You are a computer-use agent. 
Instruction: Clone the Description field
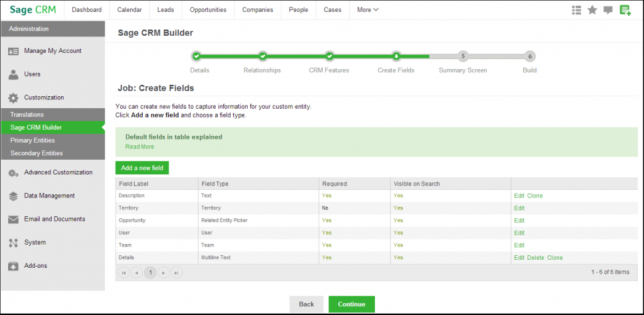click(535, 196)
